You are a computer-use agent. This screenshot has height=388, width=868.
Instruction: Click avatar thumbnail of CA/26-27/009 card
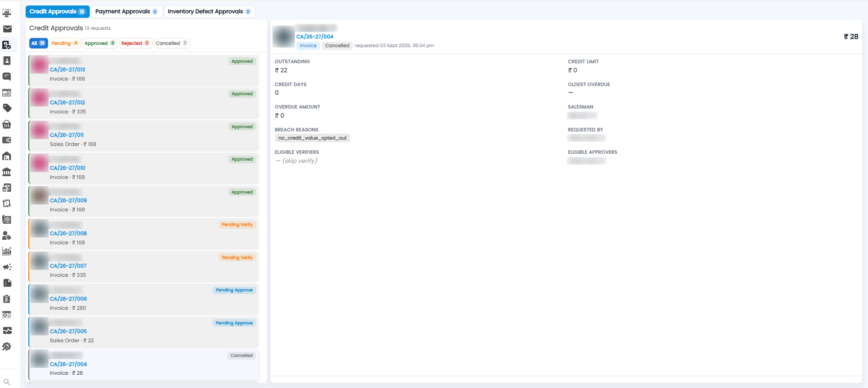coord(39,196)
